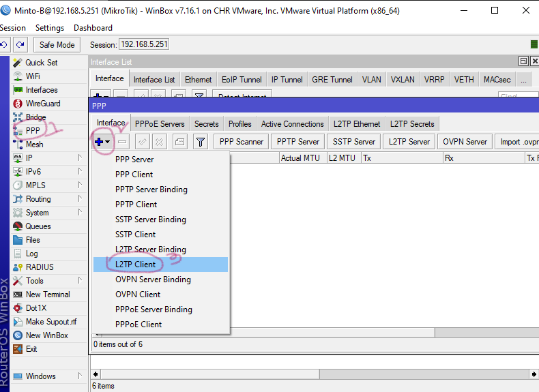Click the undo arrow in the toolbar

[x=4, y=45]
